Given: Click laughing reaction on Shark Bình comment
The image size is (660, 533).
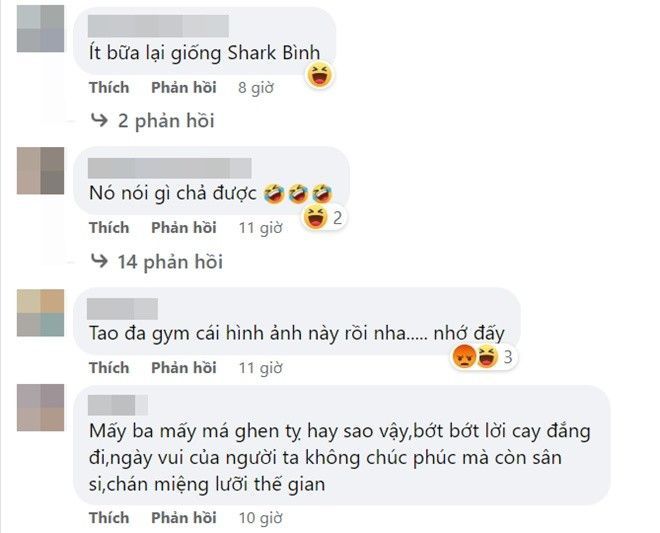Looking at the screenshot, I should [x=319, y=75].
